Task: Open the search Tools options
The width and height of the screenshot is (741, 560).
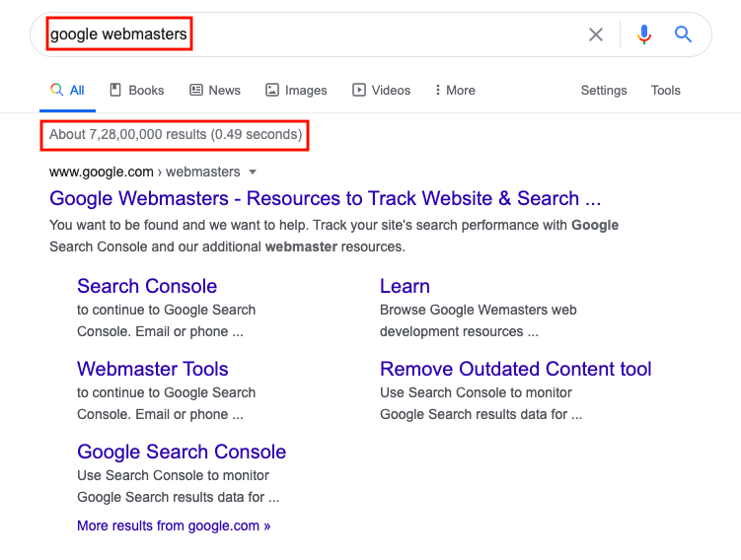Action: 666,90
